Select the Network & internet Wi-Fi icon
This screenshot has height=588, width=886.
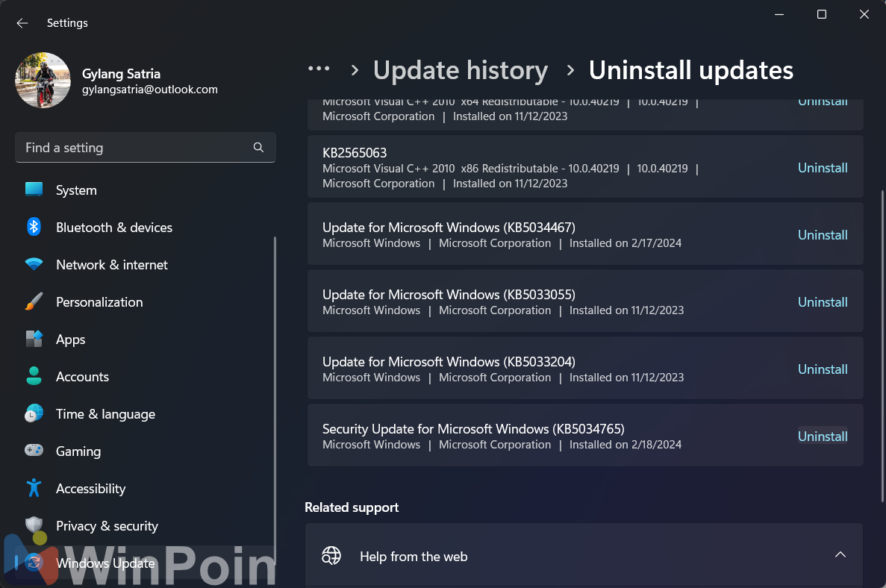pos(34,264)
